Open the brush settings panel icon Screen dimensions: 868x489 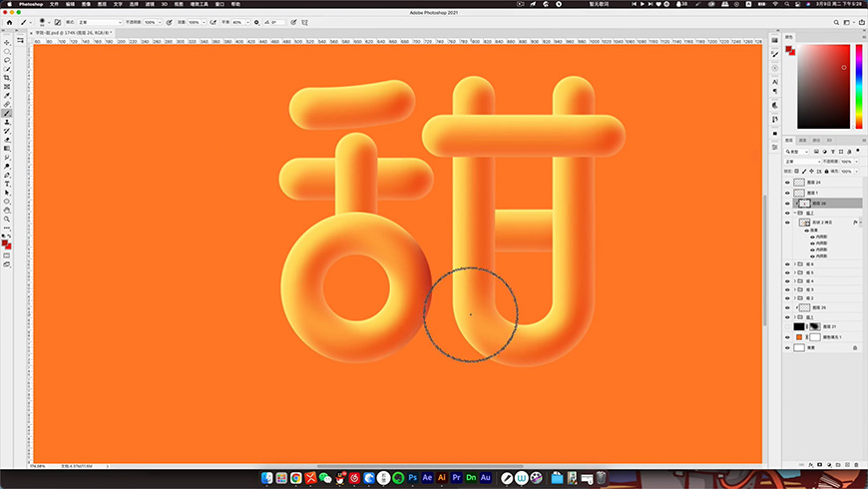(58, 23)
